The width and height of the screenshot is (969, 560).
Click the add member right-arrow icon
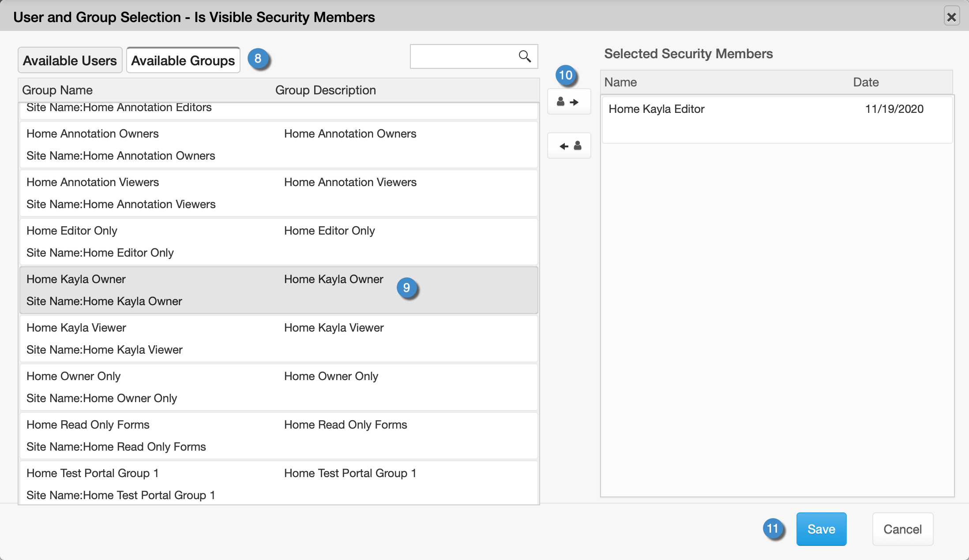(x=568, y=102)
